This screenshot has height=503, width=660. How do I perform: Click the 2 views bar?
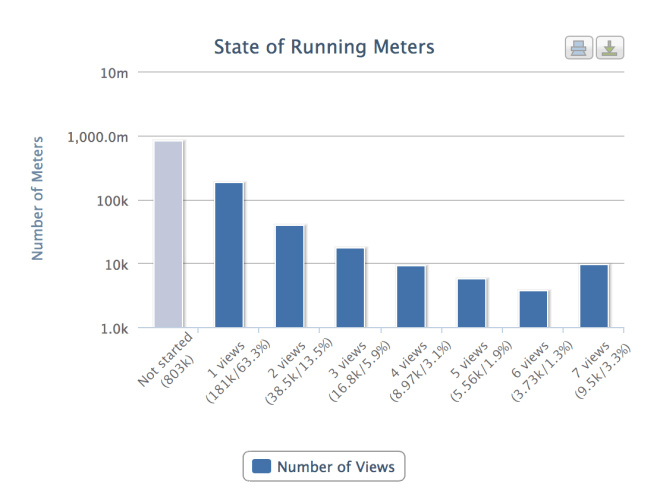(x=290, y=277)
